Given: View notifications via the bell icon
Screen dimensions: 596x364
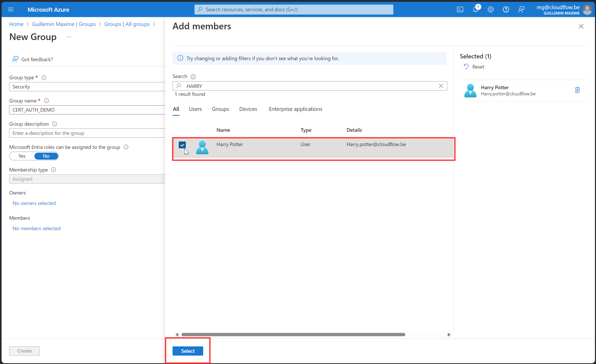Looking at the screenshot, I should click(475, 9).
